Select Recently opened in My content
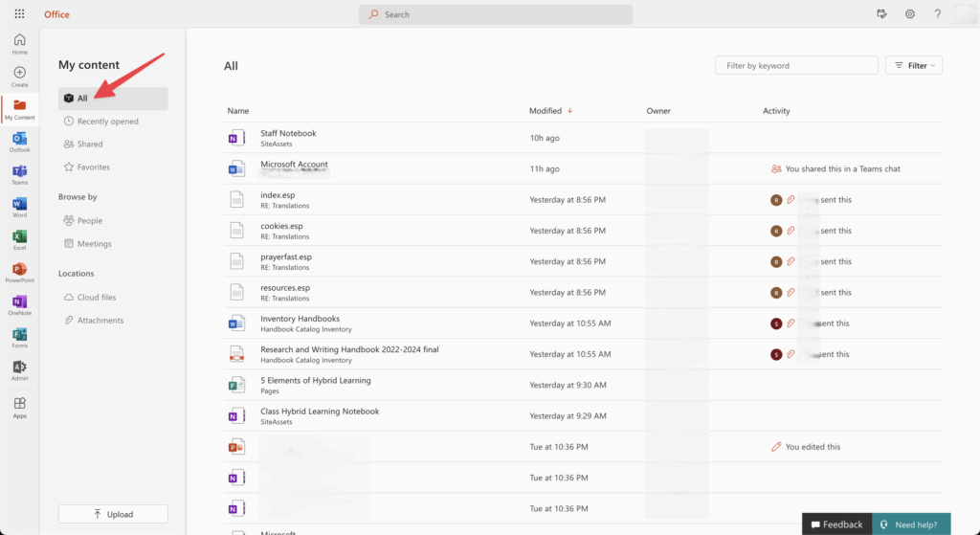Screen dimensions: 980x535 click(x=107, y=122)
